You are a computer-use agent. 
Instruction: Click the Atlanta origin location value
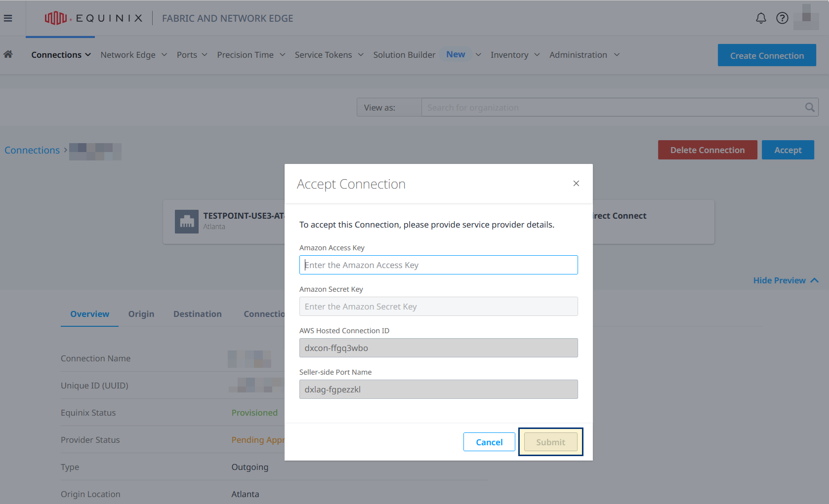[x=245, y=494]
